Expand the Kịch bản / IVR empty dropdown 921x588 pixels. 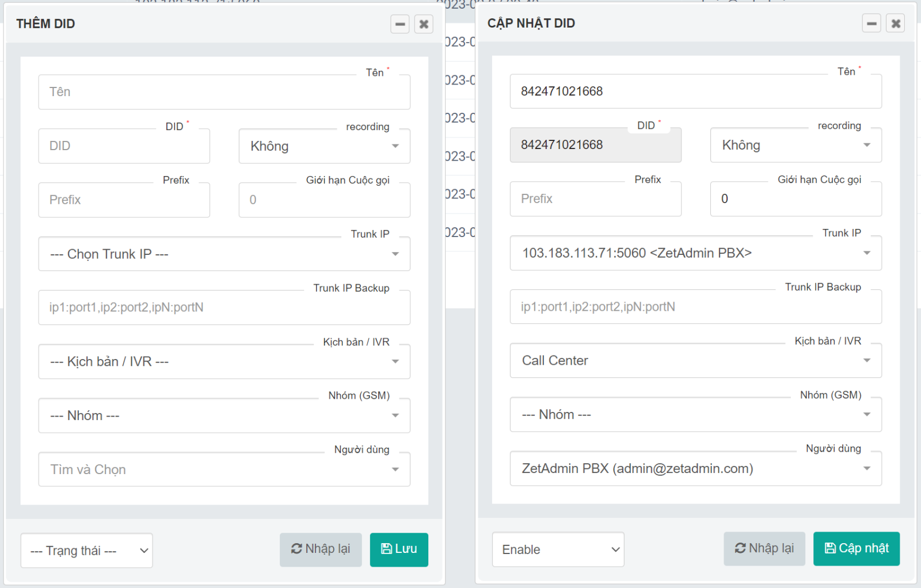pos(224,361)
